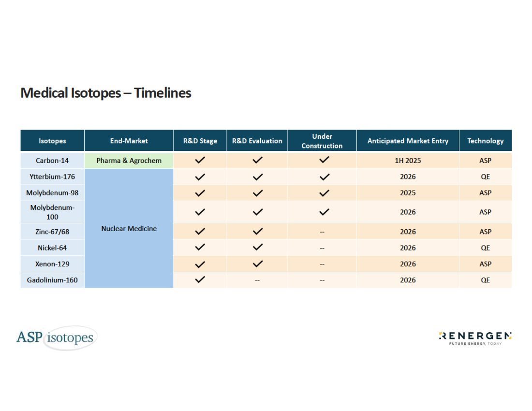Click Gadolinium-160's R&D Stage checkmark
This screenshot has height=411, width=532.
pos(200,279)
